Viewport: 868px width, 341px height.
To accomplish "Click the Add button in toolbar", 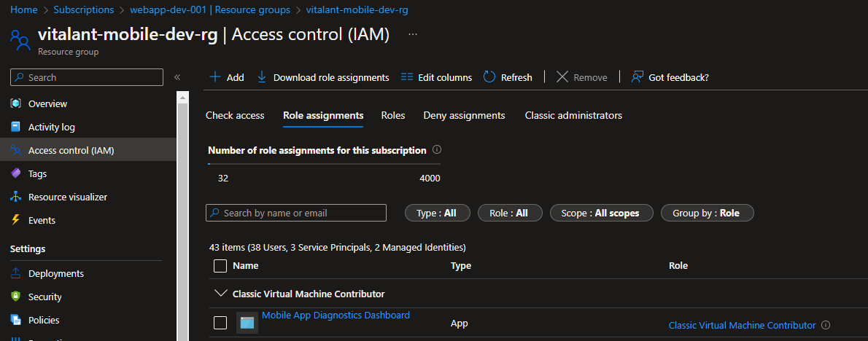I will tap(227, 77).
